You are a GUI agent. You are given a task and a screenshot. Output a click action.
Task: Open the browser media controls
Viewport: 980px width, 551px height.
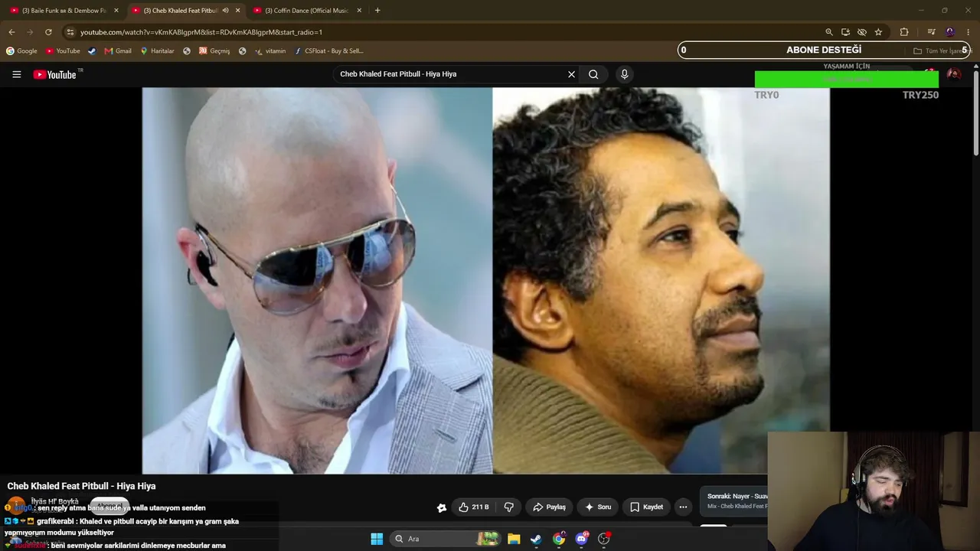931,32
